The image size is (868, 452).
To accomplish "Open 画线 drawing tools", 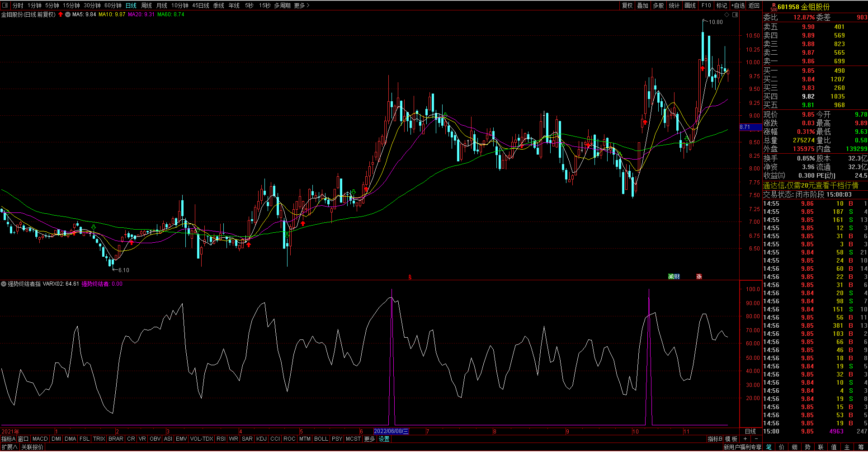I will click(690, 5).
